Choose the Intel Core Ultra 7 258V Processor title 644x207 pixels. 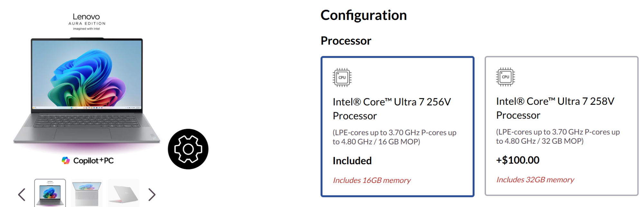[x=555, y=108]
